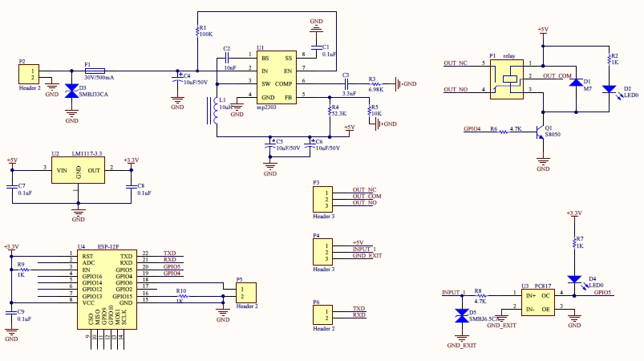This screenshot has width=644, height=361.
Task: Select resistor R1 100K
Action: pos(197,32)
